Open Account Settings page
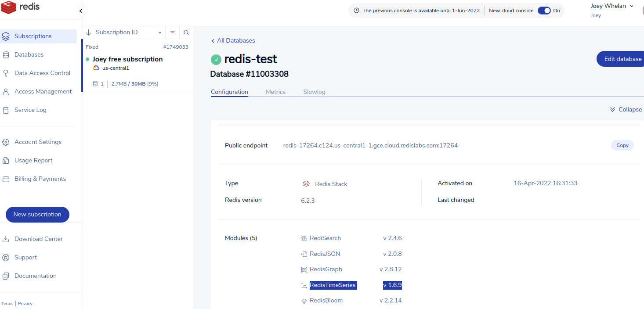This screenshot has height=309, width=644. [x=39, y=142]
